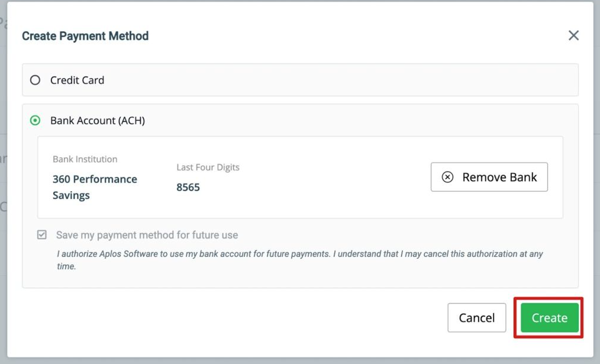The image size is (600, 364).
Task: Click the Bank Institution field label
Action: (x=85, y=159)
